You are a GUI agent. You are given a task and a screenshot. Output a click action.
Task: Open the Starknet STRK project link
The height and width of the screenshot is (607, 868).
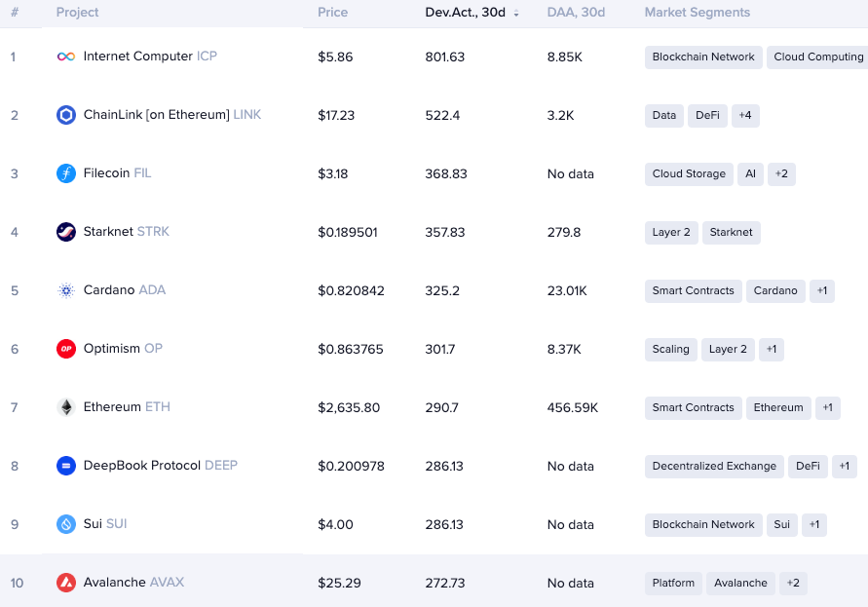tap(127, 232)
